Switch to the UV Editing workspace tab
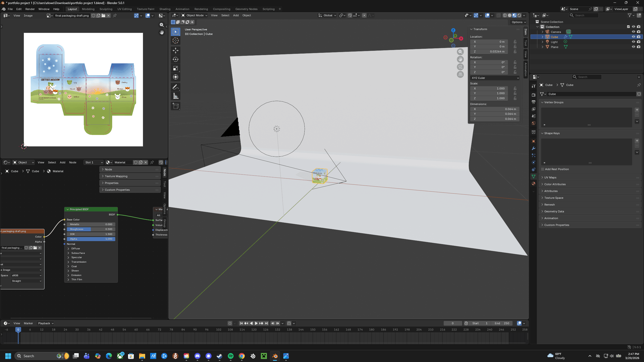 click(124, 9)
